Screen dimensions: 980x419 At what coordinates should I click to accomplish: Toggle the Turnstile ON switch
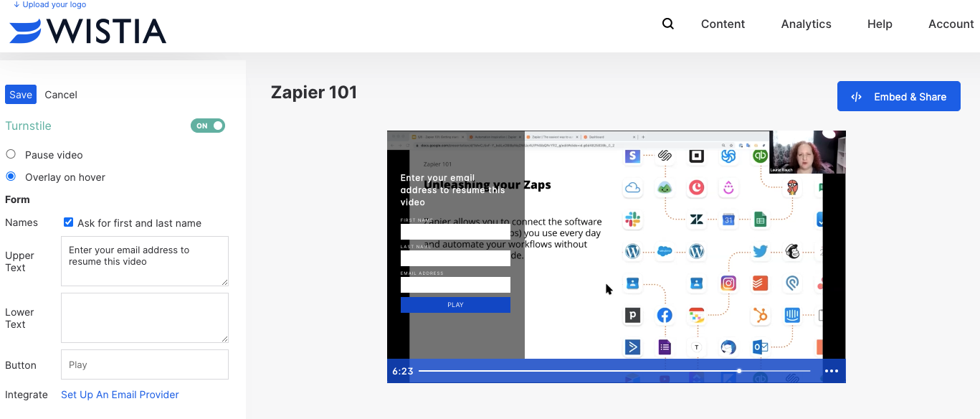coord(207,126)
